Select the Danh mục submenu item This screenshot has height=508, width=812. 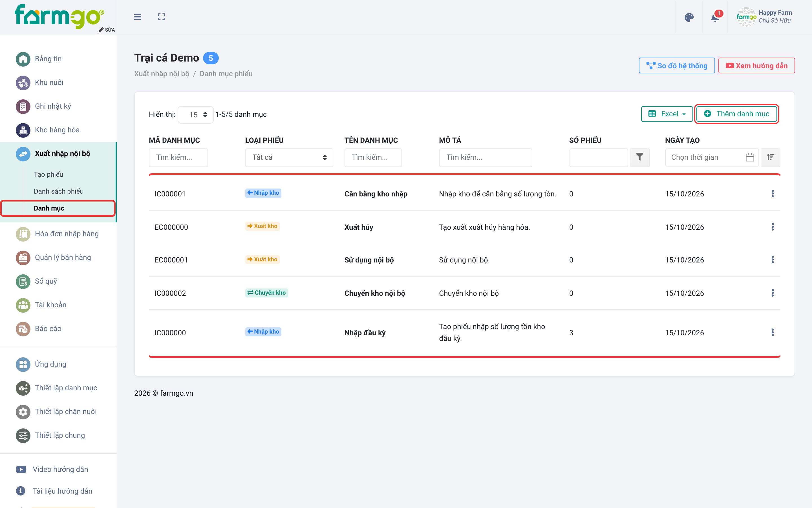point(58,208)
